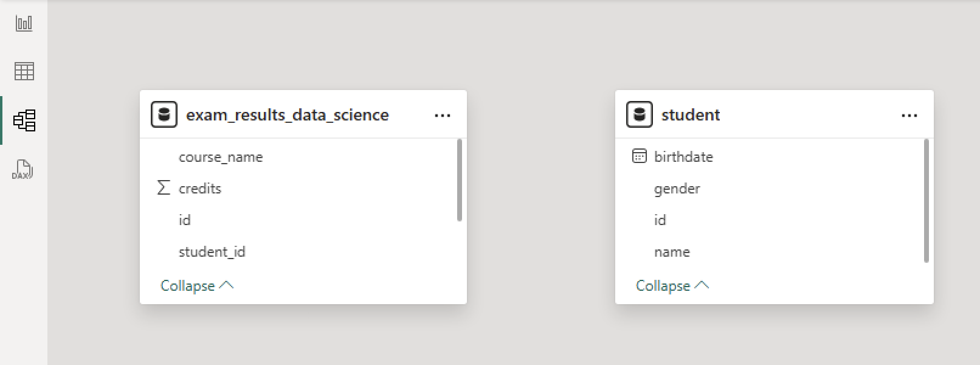Click the calendar icon beside birthdate field
Viewport: 980px width, 365px height.
(x=639, y=156)
